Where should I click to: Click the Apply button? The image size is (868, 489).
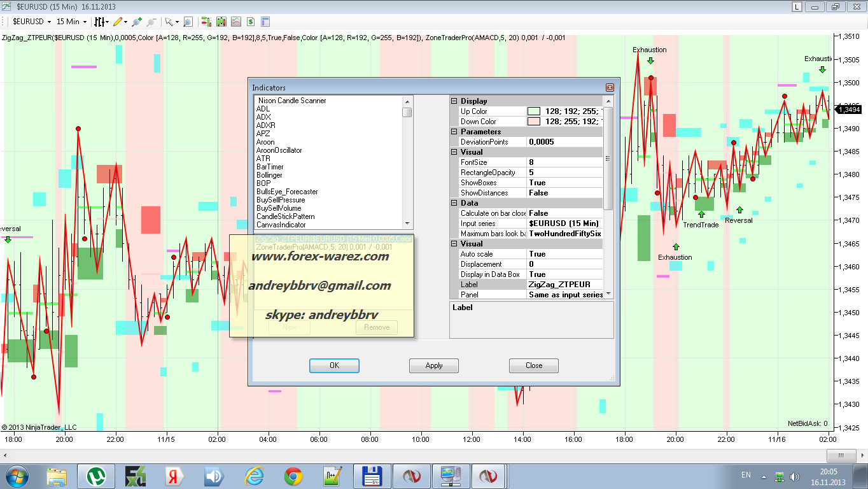[434, 365]
